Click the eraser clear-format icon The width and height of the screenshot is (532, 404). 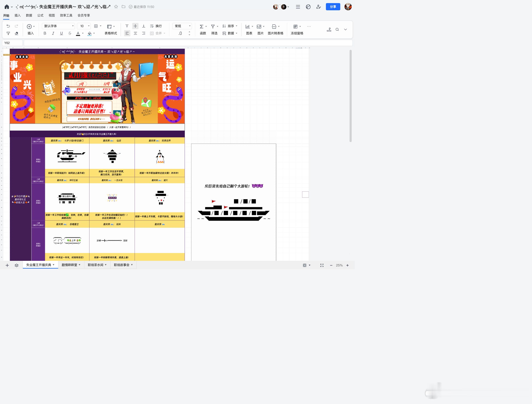click(x=16, y=33)
